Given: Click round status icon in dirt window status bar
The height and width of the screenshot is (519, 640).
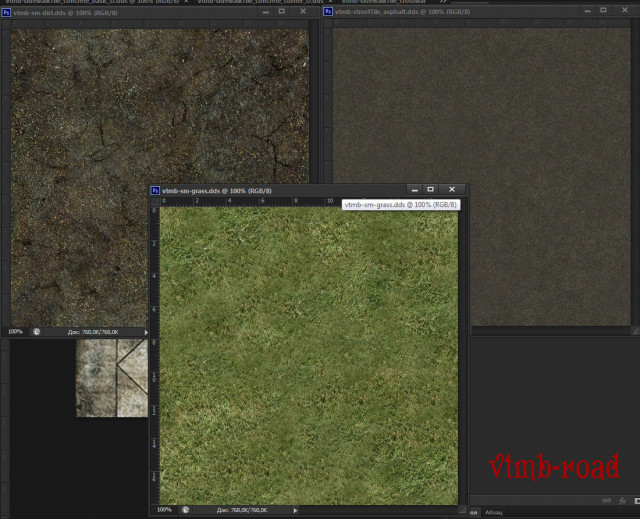Looking at the screenshot, I should coord(36,332).
